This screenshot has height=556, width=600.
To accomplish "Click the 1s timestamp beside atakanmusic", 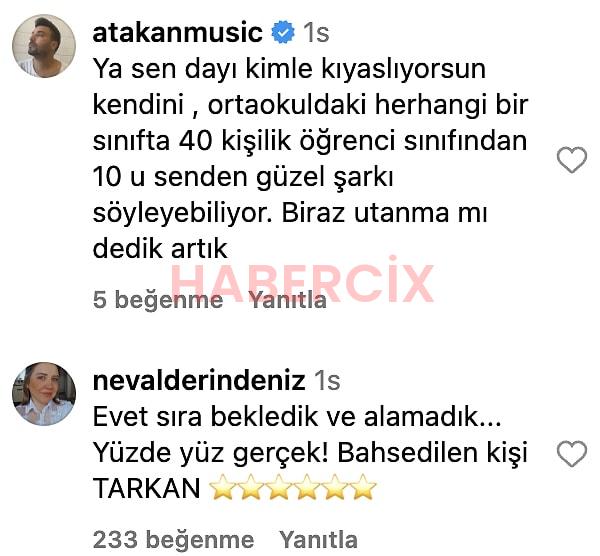I will (316, 33).
